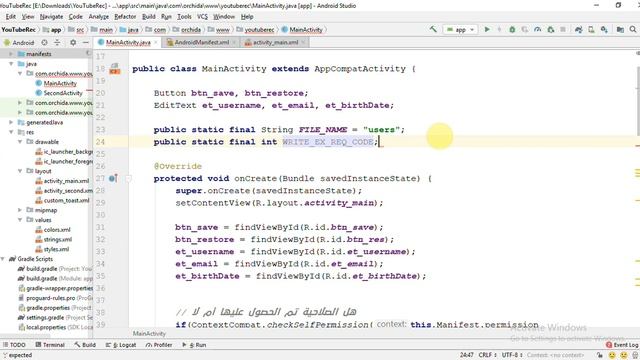Open Project panel settings gear
The height and width of the screenshot is (360, 640).
coord(73,42)
